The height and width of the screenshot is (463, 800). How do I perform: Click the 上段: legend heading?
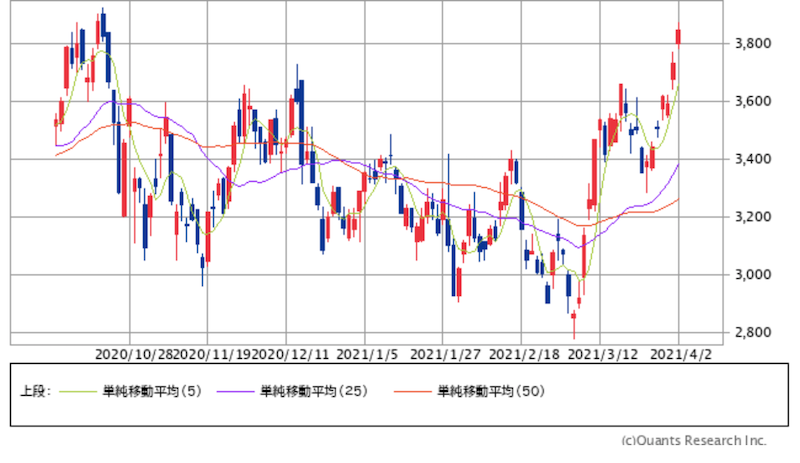click(x=35, y=392)
